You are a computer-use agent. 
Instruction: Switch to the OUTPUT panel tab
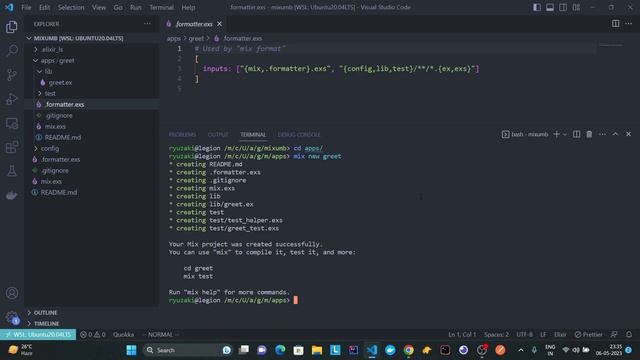(218, 135)
